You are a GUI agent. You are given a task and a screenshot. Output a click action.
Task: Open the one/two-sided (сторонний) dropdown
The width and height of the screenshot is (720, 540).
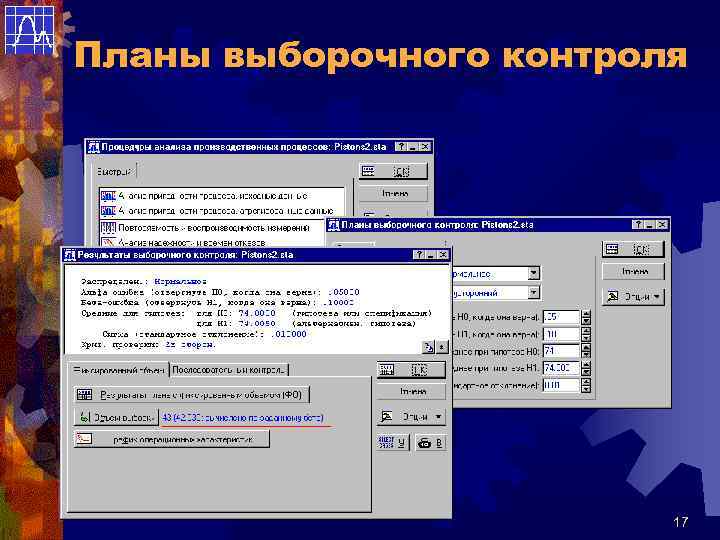[x=533, y=292]
